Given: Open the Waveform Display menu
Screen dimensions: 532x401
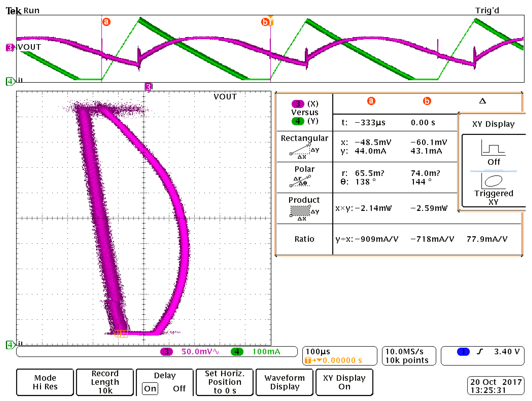Looking at the screenshot, I should coord(284,382).
